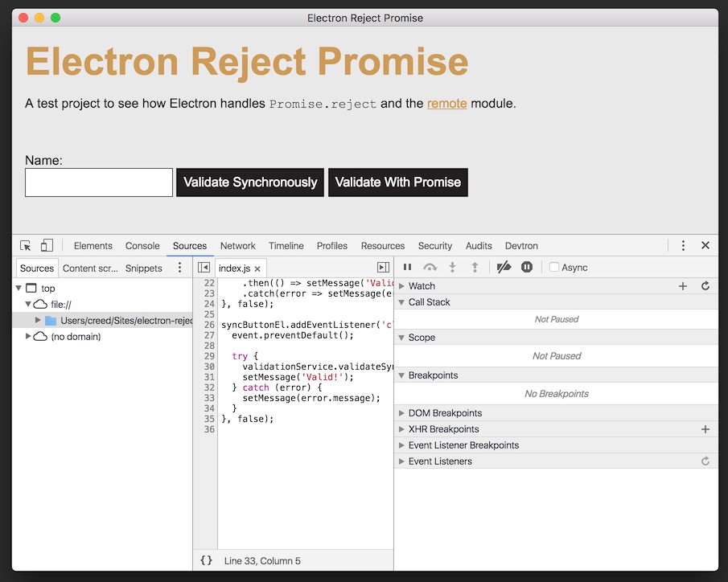Open the Network tab
The image size is (728, 582).
pos(238,246)
